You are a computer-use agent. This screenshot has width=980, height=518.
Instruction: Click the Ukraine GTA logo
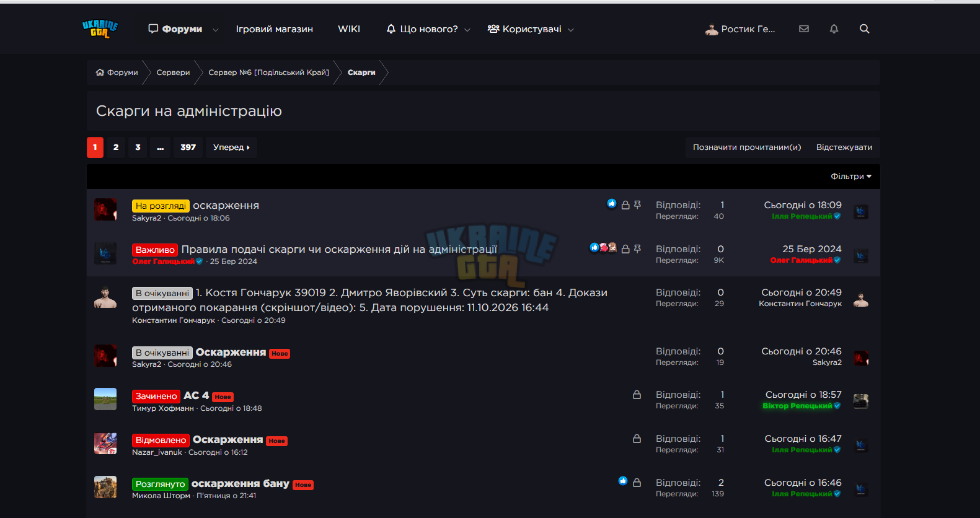point(100,29)
